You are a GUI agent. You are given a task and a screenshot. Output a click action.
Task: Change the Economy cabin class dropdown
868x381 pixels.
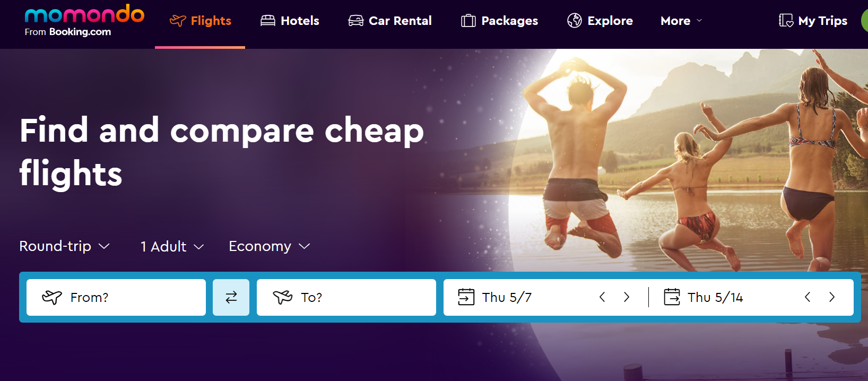[269, 246]
